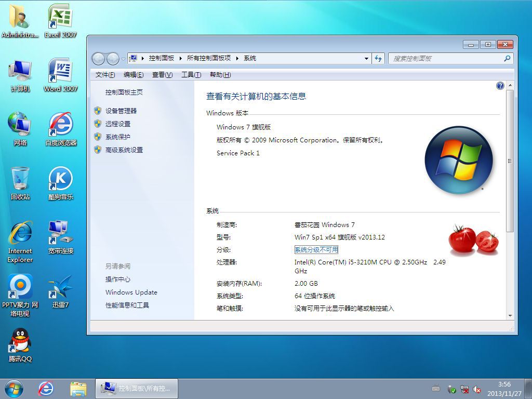Screen dimensions: 532x399
Task: Click the vertical scrollbar thumb
Action: click(x=510, y=161)
